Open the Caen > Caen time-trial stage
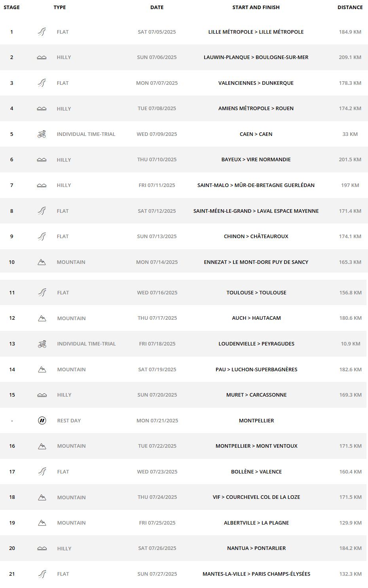Screen dimensions: 368x588 (x=256, y=134)
